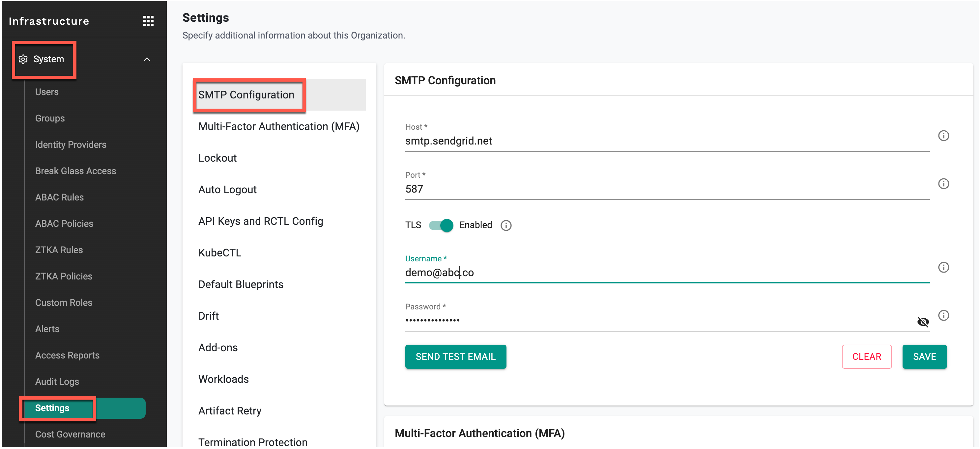Click the System gear icon
Screen dimensions: 980x449
[x=23, y=59]
